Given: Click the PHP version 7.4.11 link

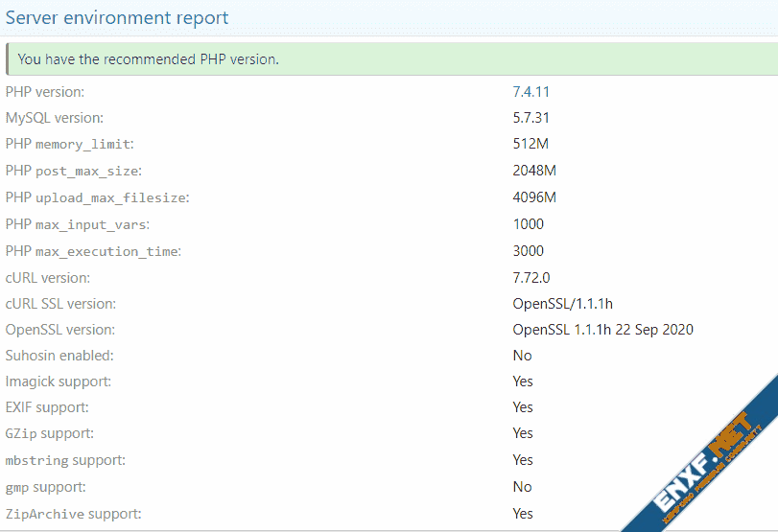Looking at the screenshot, I should (530, 92).
